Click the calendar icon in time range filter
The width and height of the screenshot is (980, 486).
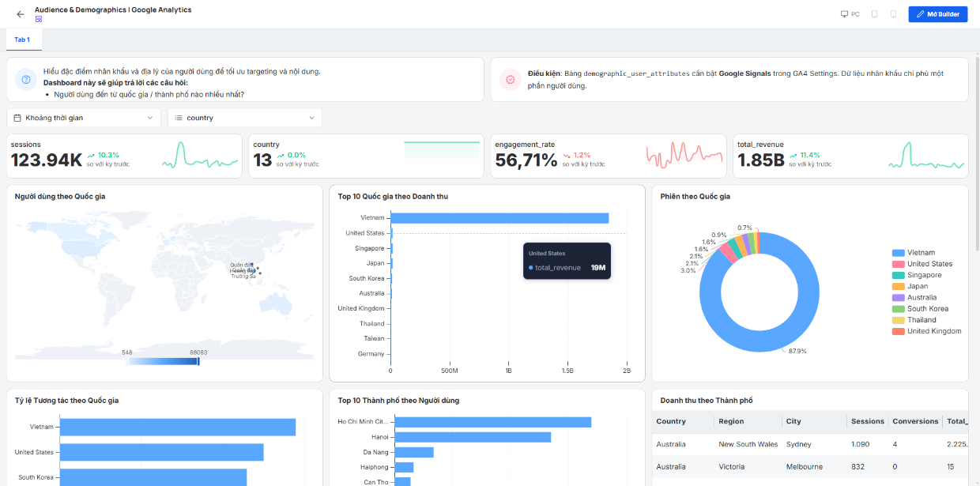(16, 118)
